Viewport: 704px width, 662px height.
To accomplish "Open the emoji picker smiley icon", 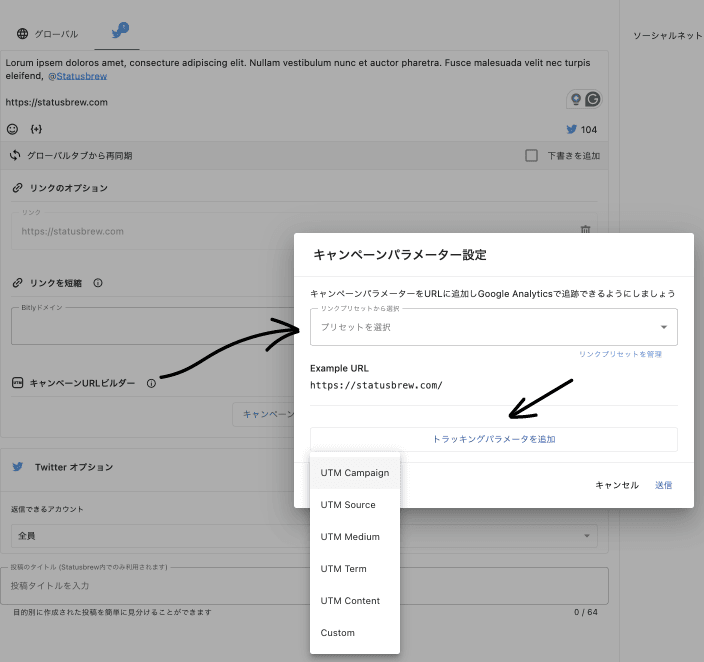I will coord(13,129).
